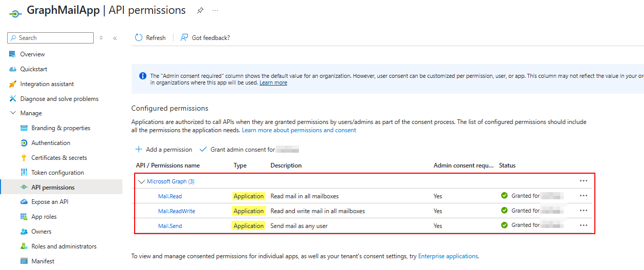Open ellipsis menu for Mail.Read row
Viewport: 644px width, 270px height.
pyautogui.click(x=584, y=196)
